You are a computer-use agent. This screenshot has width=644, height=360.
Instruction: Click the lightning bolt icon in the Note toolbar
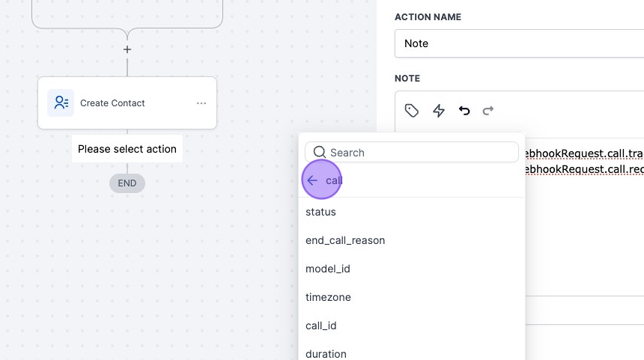click(439, 111)
